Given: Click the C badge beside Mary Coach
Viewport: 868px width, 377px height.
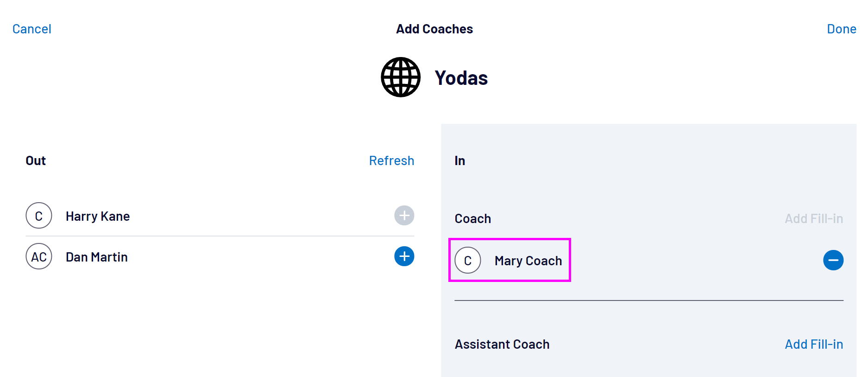Looking at the screenshot, I should (468, 260).
